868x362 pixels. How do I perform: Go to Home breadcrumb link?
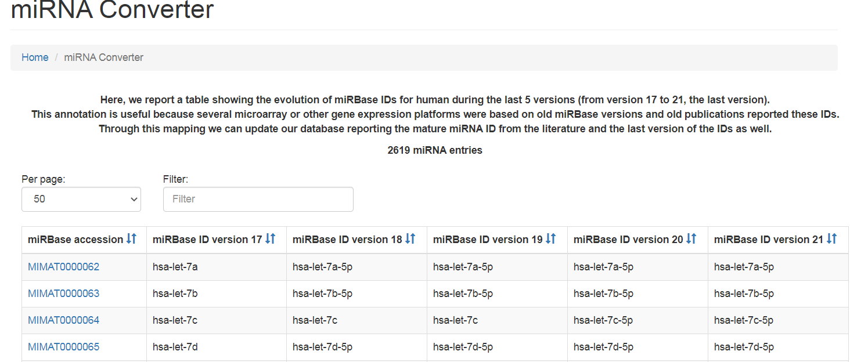[35, 57]
